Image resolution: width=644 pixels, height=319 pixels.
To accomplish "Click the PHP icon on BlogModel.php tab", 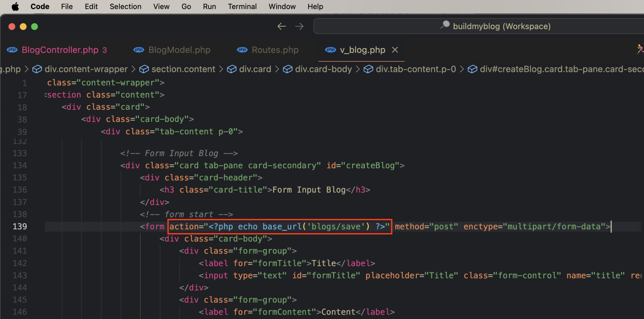I will click(139, 50).
